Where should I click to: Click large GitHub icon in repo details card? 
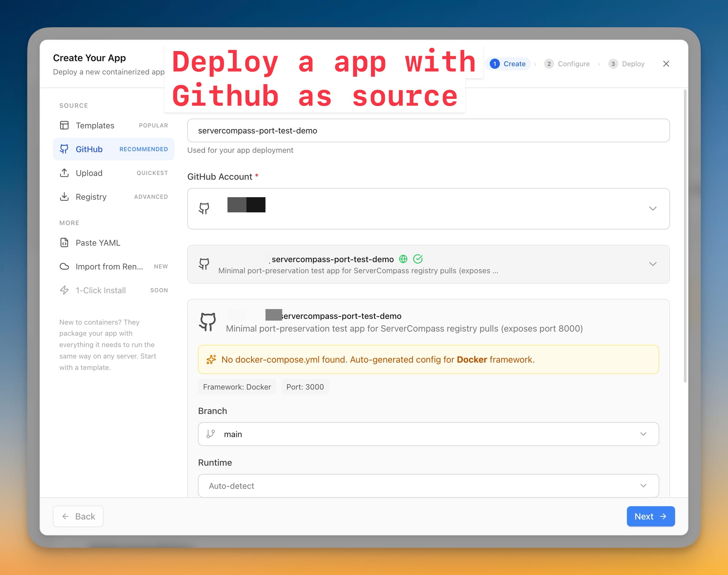(x=208, y=322)
